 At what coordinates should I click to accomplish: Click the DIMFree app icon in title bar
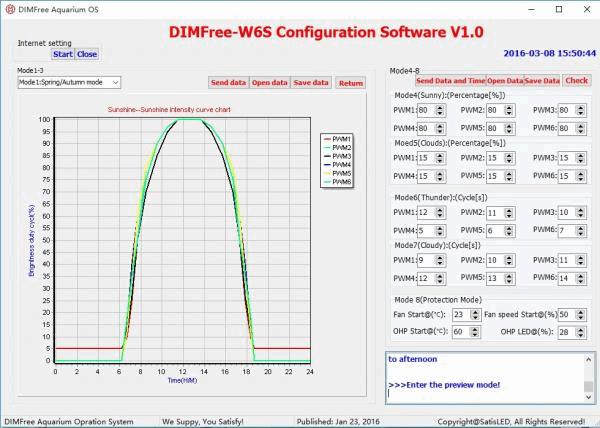9,9
